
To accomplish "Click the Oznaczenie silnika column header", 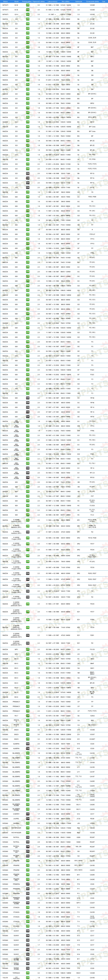I will click(x=92, y=2).
